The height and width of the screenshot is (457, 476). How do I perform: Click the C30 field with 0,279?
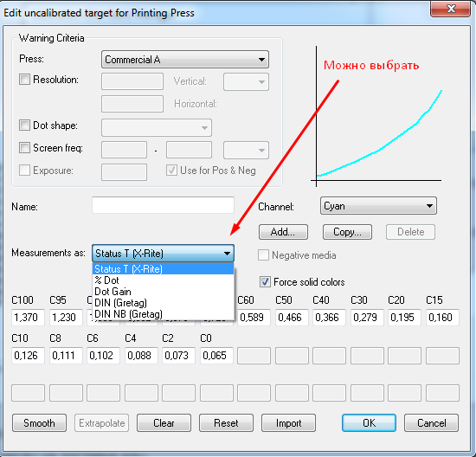367,318
